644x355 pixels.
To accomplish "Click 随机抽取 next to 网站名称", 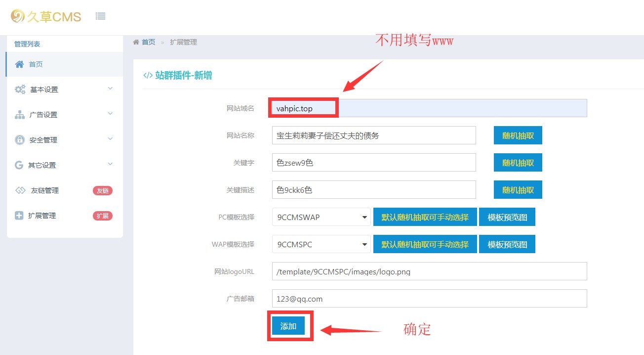I will [518, 135].
